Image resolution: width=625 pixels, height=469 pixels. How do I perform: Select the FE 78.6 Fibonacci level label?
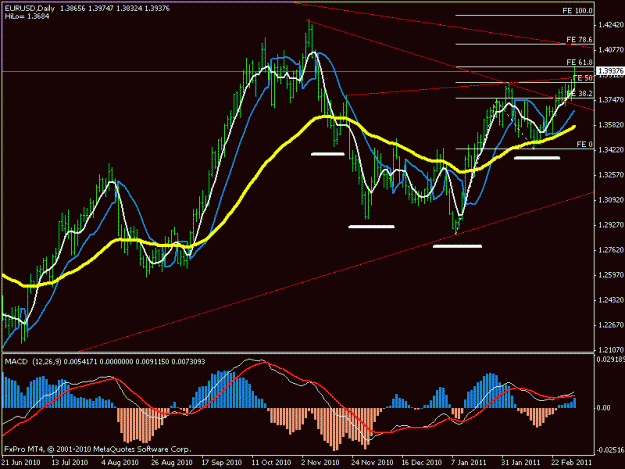pos(579,39)
